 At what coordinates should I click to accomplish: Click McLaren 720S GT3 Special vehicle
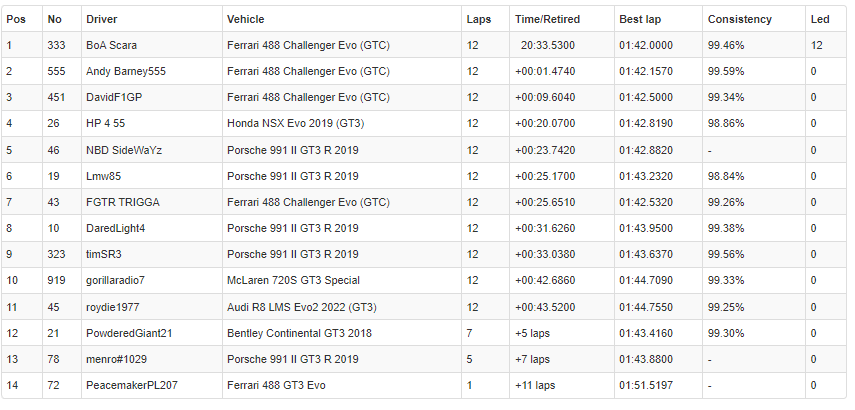[293, 280]
